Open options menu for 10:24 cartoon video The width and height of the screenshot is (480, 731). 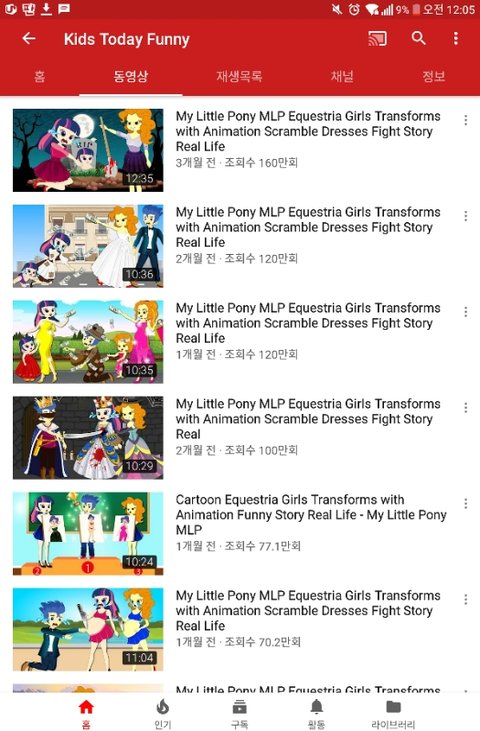coord(466,503)
